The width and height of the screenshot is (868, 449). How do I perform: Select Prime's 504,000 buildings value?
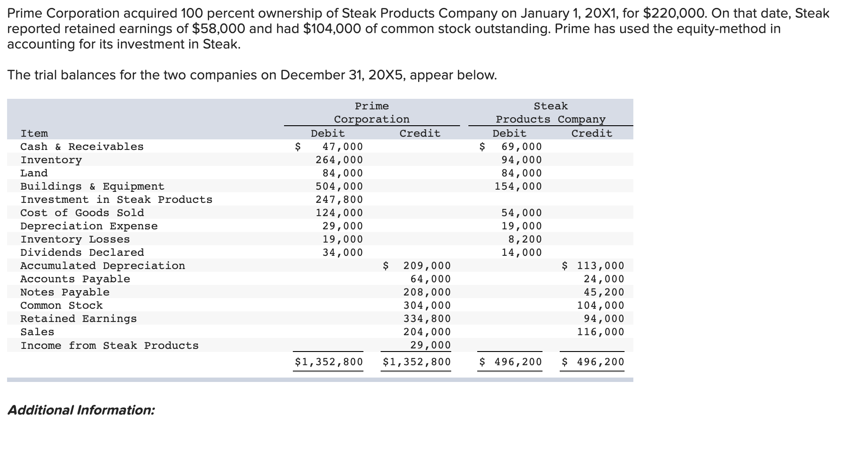click(339, 186)
